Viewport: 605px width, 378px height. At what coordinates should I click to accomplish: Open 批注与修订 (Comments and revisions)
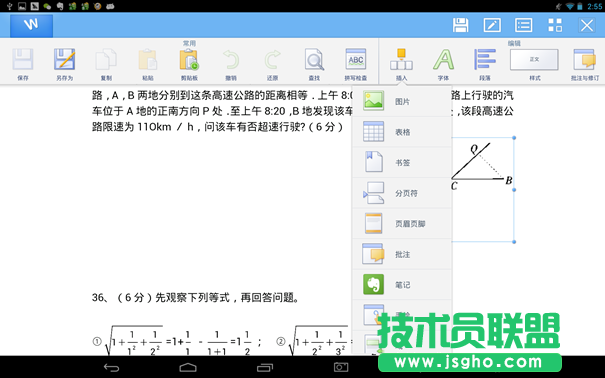(x=585, y=64)
